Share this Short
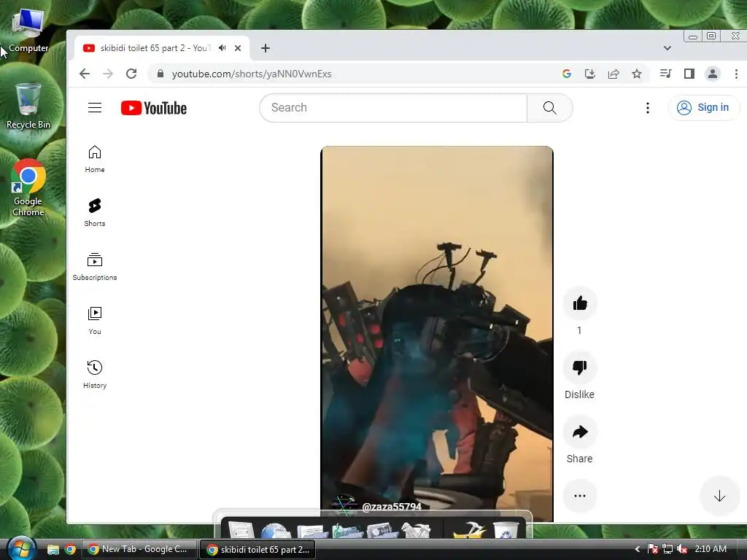Image resolution: width=747 pixels, height=560 pixels. pos(580,432)
